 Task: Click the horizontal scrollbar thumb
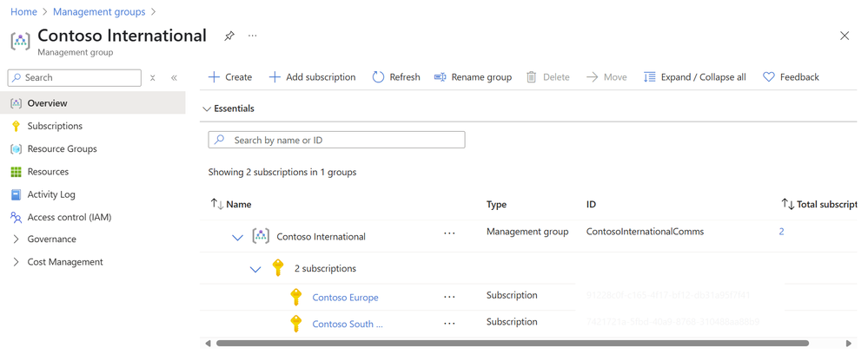(513, 344)
